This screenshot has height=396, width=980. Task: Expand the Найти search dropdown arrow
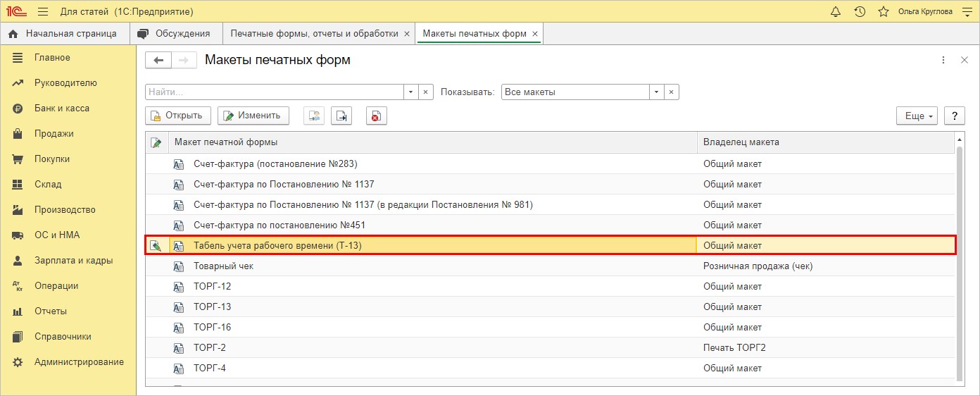tap(411, 92)
